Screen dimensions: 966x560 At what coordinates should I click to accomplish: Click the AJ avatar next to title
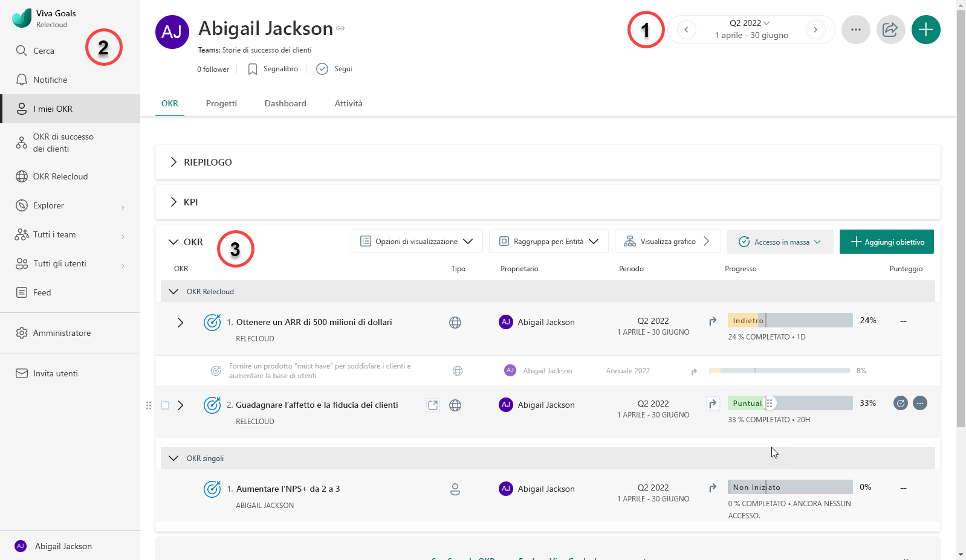coord(172,32)
